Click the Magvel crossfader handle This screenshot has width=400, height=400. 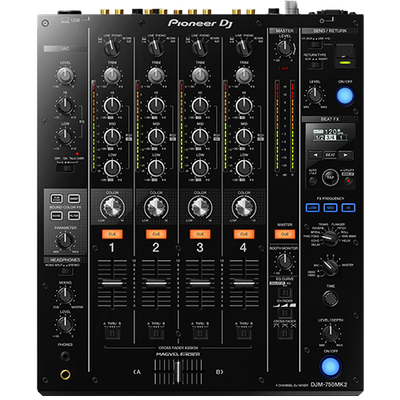click(178, 372)
